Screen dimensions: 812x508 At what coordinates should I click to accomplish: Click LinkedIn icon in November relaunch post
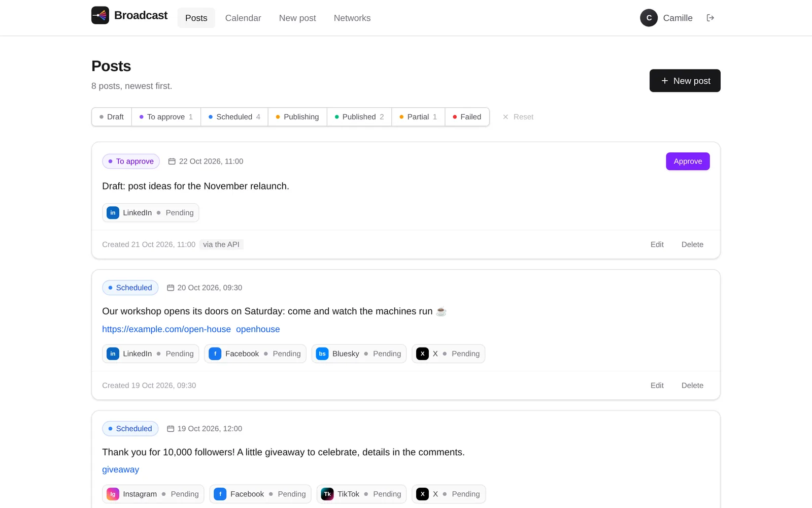point(113,213)
